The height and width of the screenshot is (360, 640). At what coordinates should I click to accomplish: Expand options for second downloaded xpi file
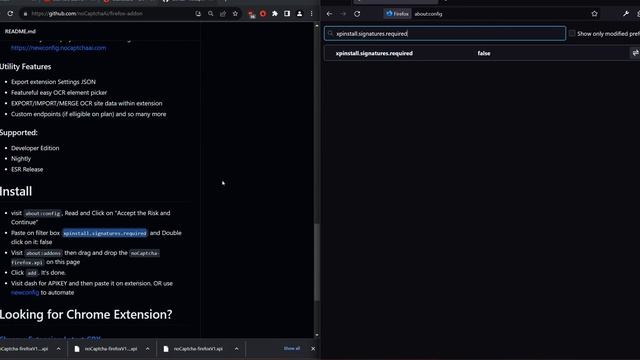click(147, 349)
